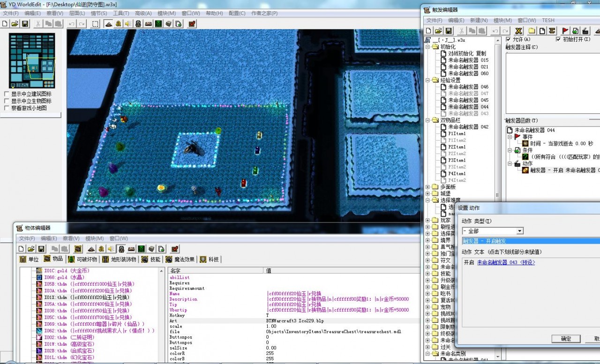Expand the 城堡 category
This screenshot has height=364, width=600.
427,193
